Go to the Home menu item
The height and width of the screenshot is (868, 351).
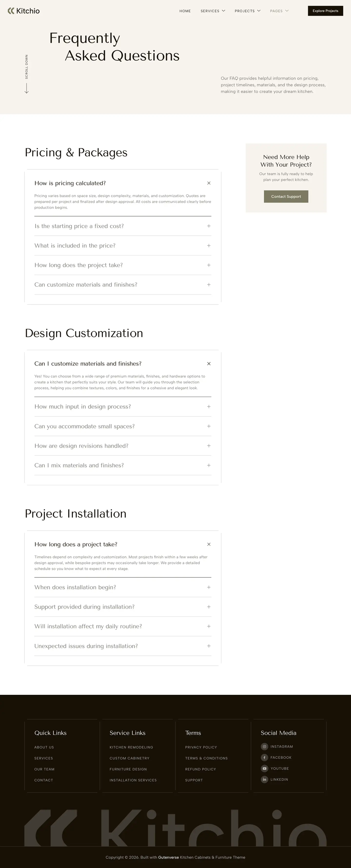(185, 11)
